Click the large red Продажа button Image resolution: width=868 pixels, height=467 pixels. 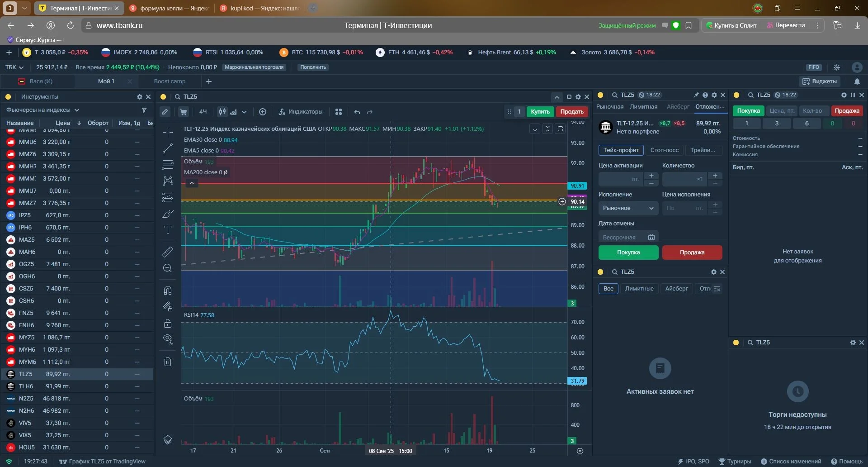click(x=692, y=253)
